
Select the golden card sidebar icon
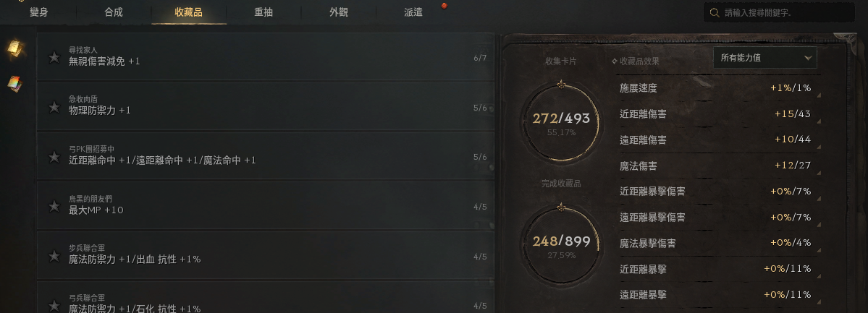tap(15, 48)
